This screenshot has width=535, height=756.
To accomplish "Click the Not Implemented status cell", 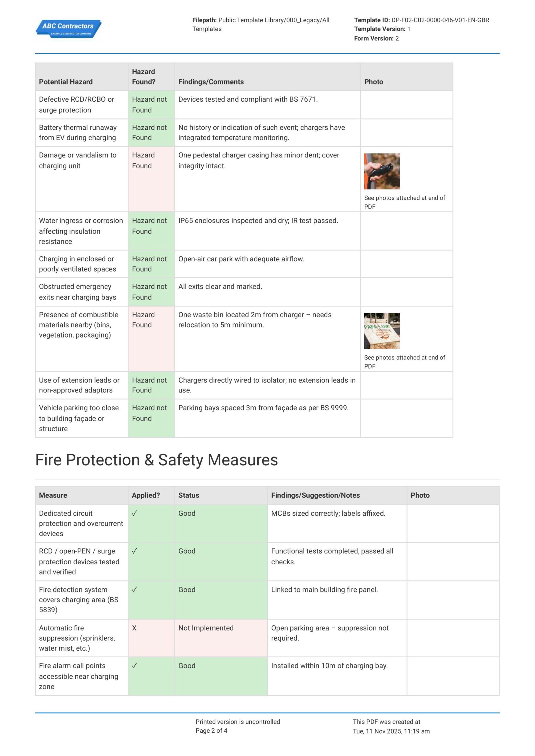I will click(206, 628).
